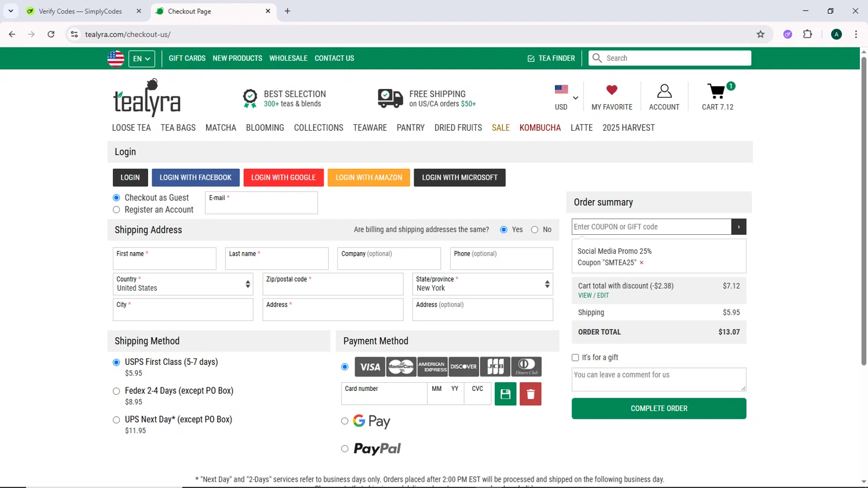Open the State/province dropdown

click(483, 284)
